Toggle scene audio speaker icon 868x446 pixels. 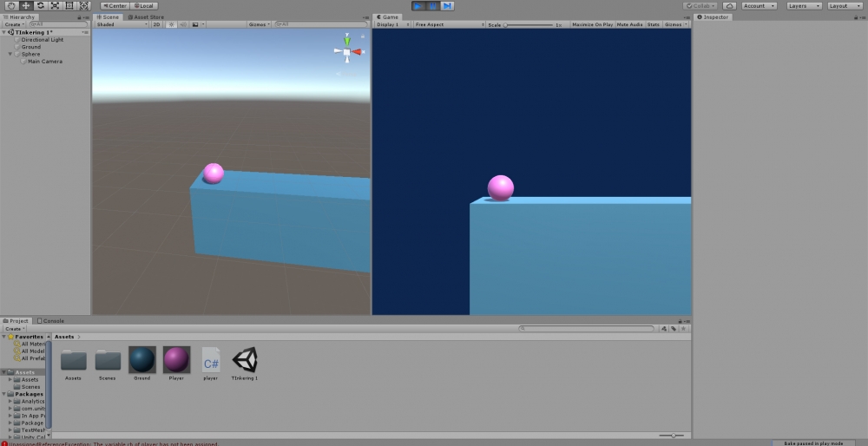[x=183, y=24]
